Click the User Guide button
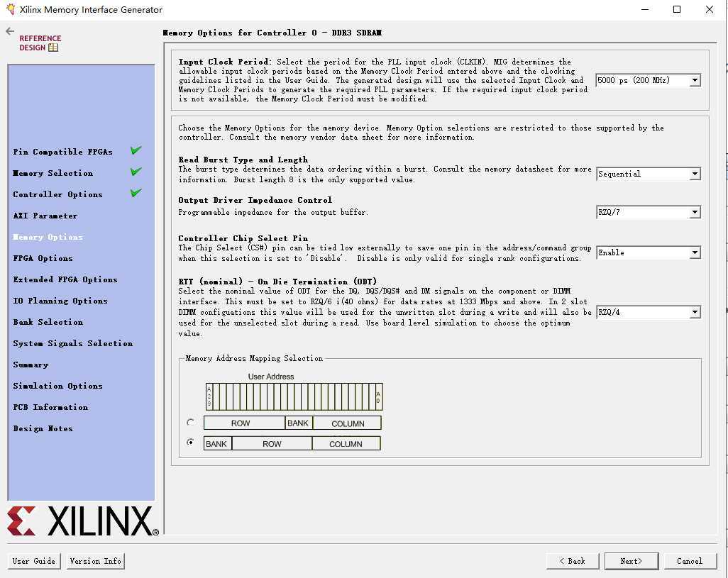The image size is (728, 578). (34, 561)
